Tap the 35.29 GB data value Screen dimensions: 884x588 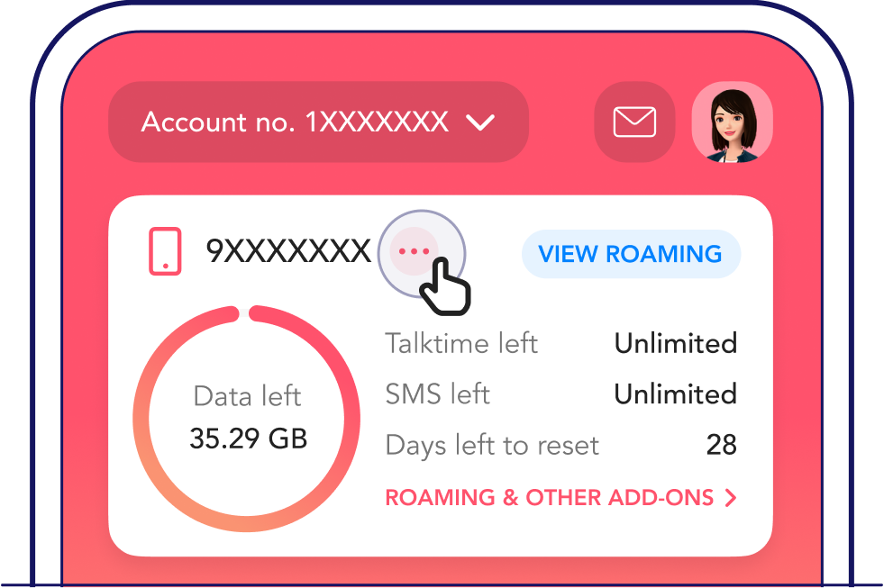click(248, 439)
